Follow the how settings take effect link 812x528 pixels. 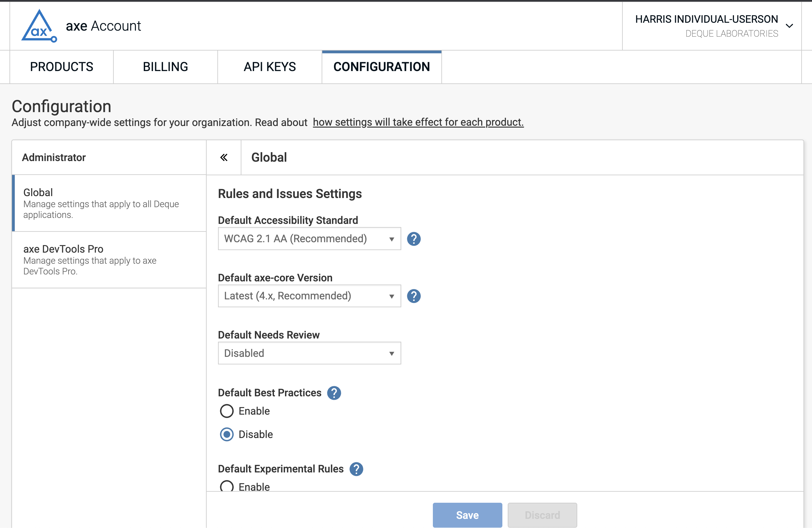[418, 122]
